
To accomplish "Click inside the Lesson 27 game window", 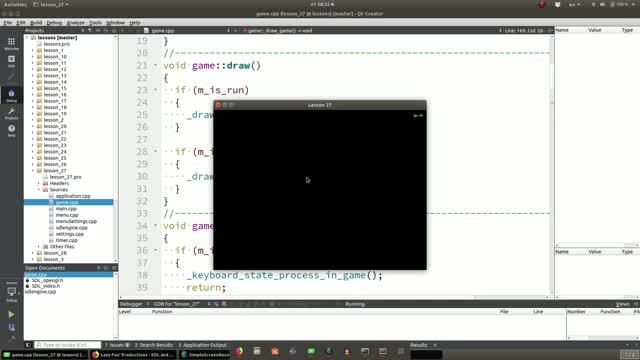I will [x=320, y=189].
